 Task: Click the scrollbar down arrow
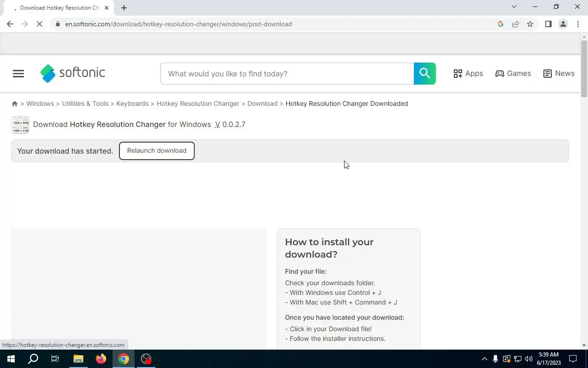tap(584, 345)
